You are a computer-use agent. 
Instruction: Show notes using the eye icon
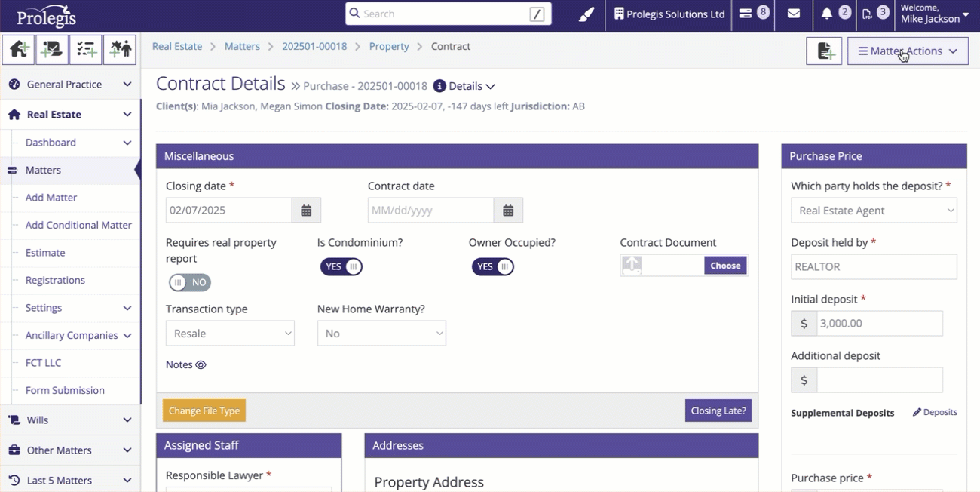point(201,365)
